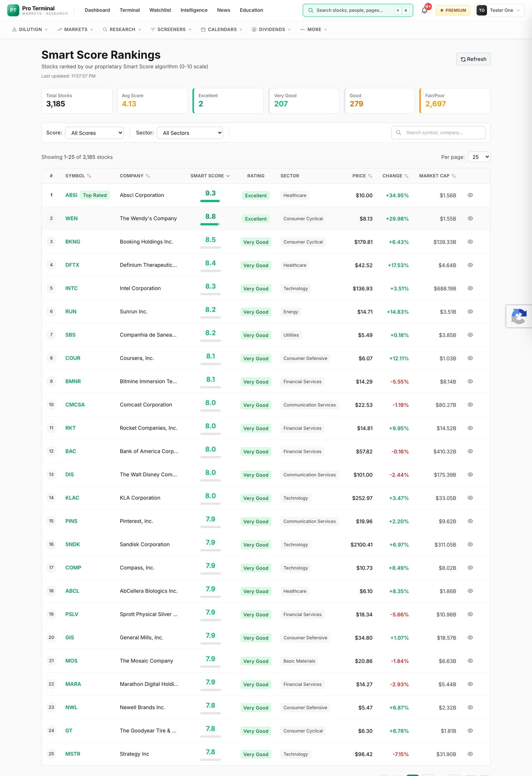
Task: Click the Search symbol, company input field
Action: (438, 133)
